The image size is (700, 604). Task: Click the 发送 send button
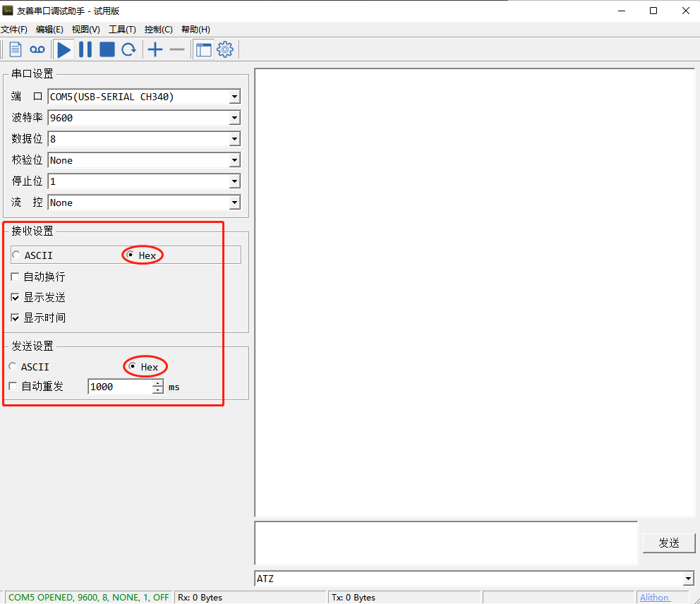click(x=669, y=543)
